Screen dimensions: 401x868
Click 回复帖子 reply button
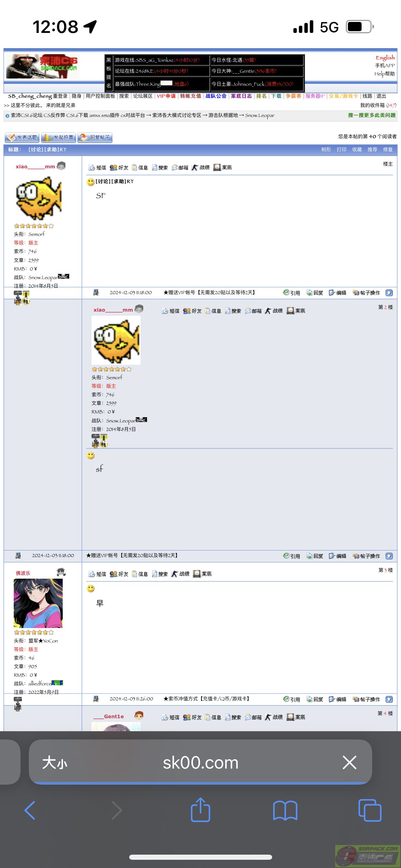95,137
